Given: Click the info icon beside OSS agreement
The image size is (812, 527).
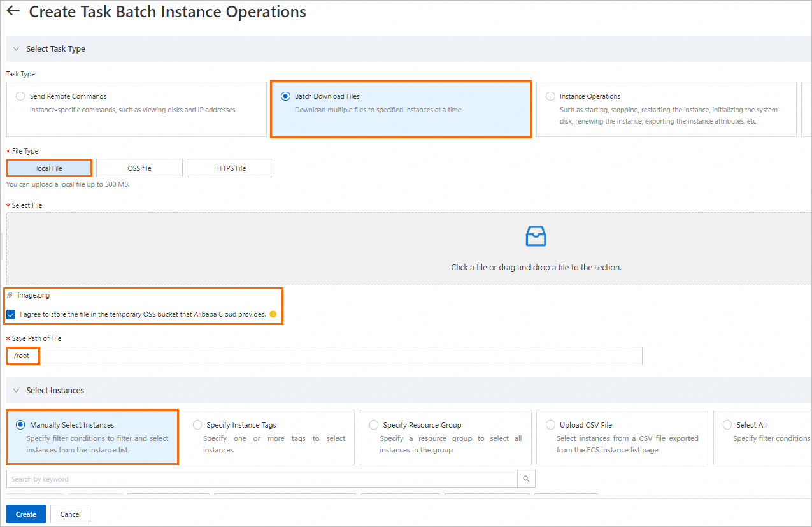Looking at the screenshot, I should click(x=273, y=314).
